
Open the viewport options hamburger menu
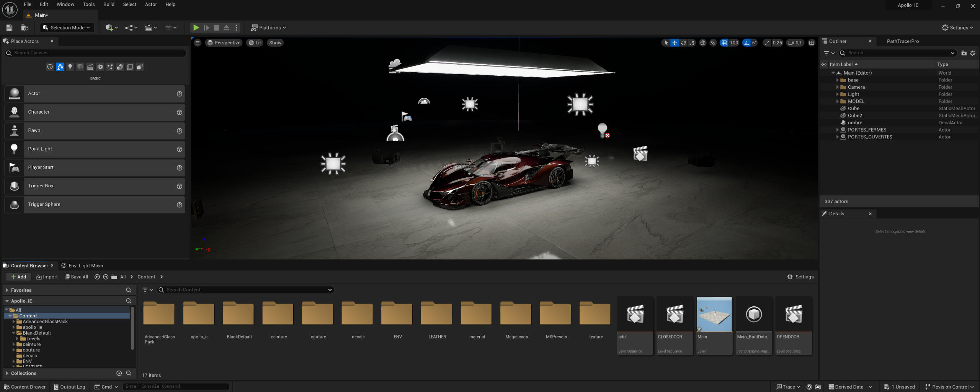198,43
